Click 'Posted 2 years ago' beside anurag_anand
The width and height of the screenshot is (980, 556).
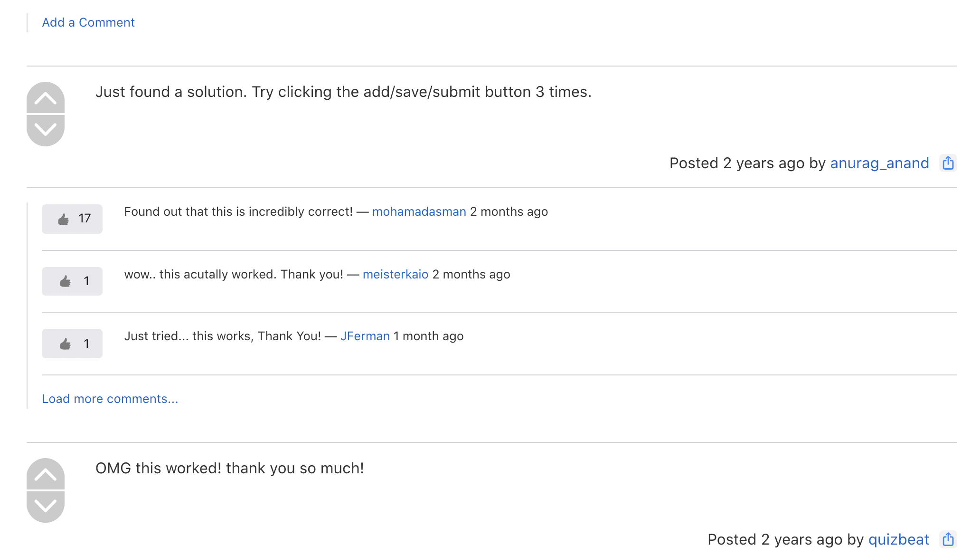(737, 163)
